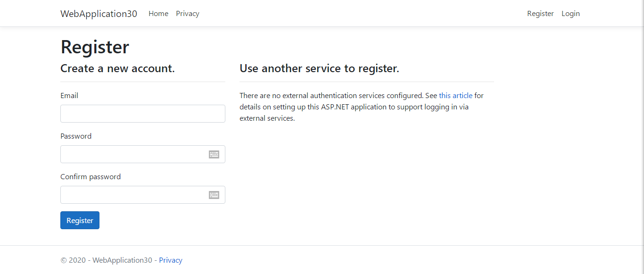Open the Login page
644x274 pixels.
pyautogui.click(x=570, y=13)
